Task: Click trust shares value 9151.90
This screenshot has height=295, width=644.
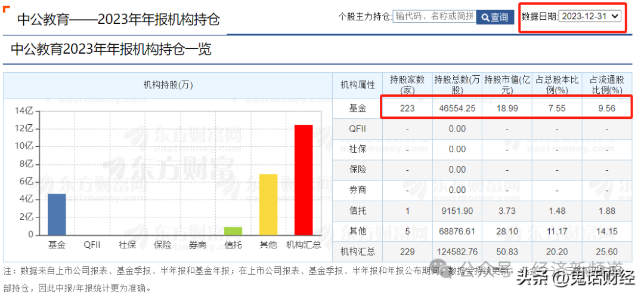Action: coord(457,211)
